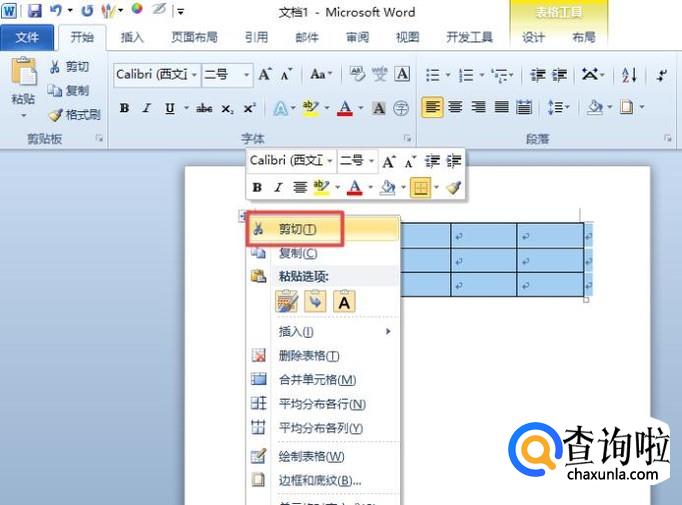Click Numbering list icon in ribbon
The width and height of the screenshot is (682, 505).
pos(466,75)
